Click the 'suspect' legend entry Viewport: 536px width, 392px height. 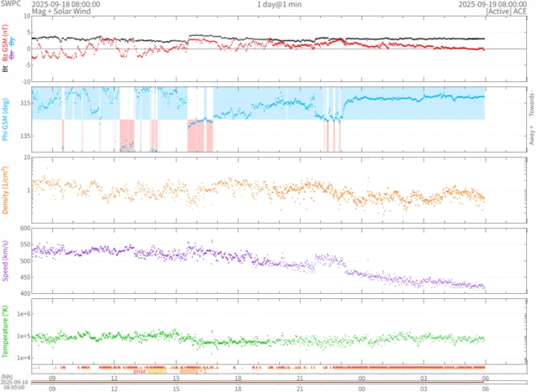coord(157,371)
